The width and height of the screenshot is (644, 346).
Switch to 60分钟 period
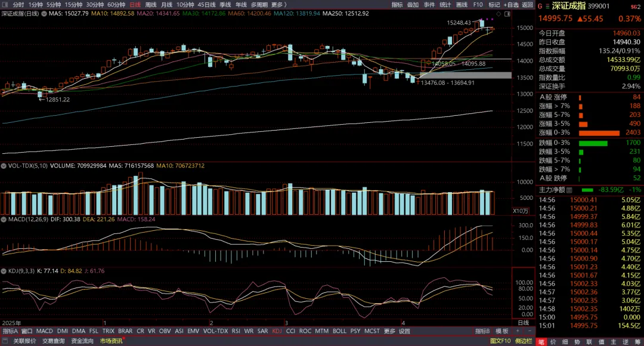click(116, 5)
